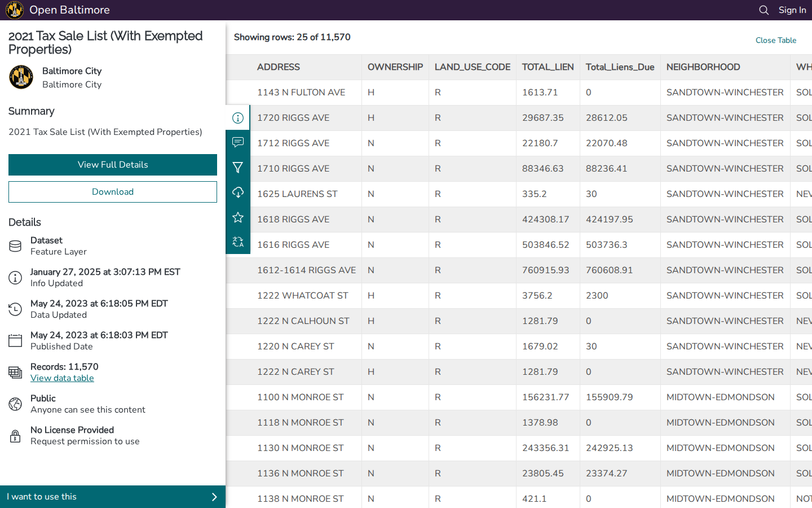
Task: Open the View data table link
Action: pos(62,378)
